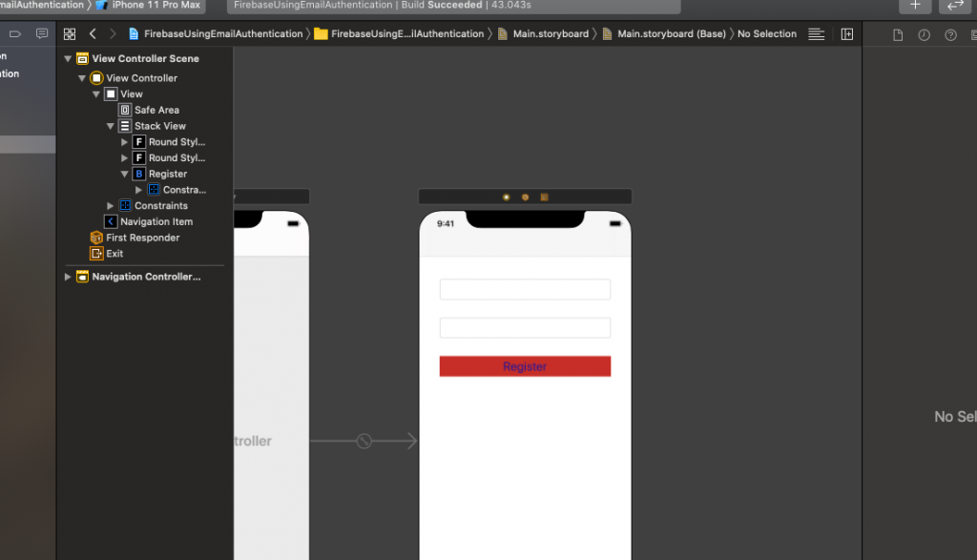Open the Library with the plus button
Viewport: 977px width, 560px height.
pyautogui.click(x=914, y=7)
